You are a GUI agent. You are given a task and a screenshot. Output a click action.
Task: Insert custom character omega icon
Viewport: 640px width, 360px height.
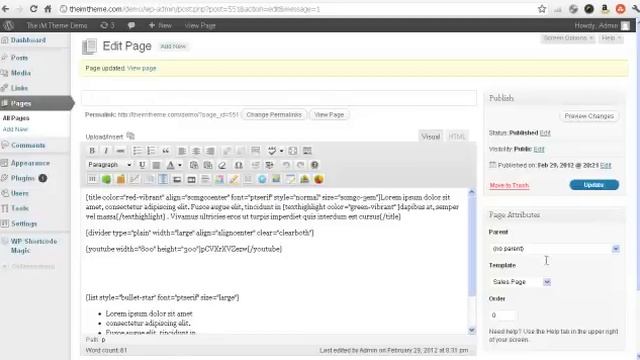pyautogui.click(x=239, y=165)
